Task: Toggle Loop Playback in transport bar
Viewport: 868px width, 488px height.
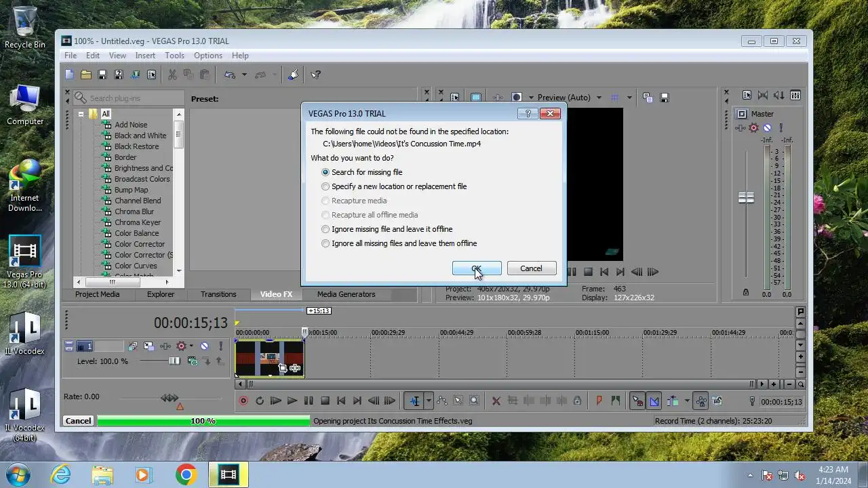Action: [x=260, y=401]
